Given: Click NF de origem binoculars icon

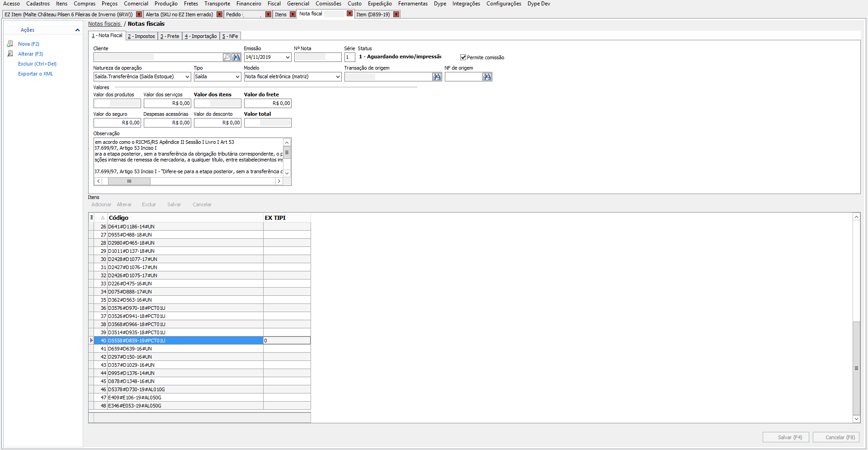Looking at the screenshot, I should [487, 77].
